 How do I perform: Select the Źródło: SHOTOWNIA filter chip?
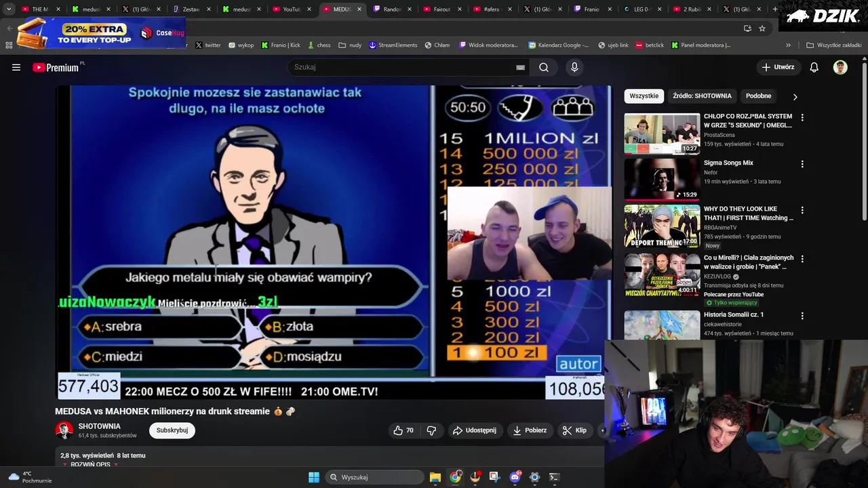[x=702, y=96]
